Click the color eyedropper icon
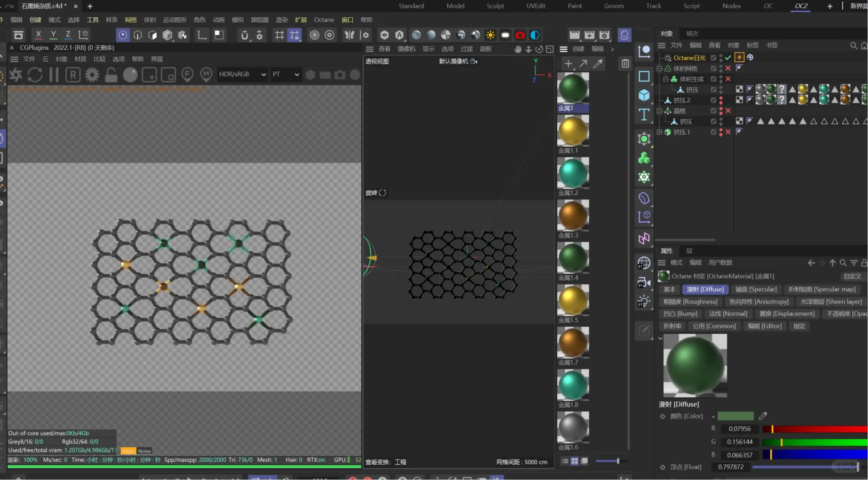The image size is (868, 480). click(763, 416)
